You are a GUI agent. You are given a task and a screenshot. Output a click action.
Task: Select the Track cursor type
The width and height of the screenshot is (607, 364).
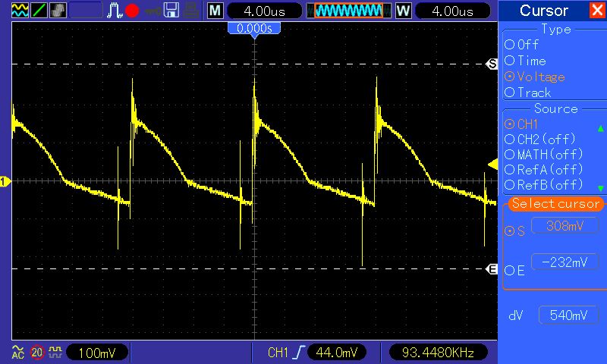527,93
